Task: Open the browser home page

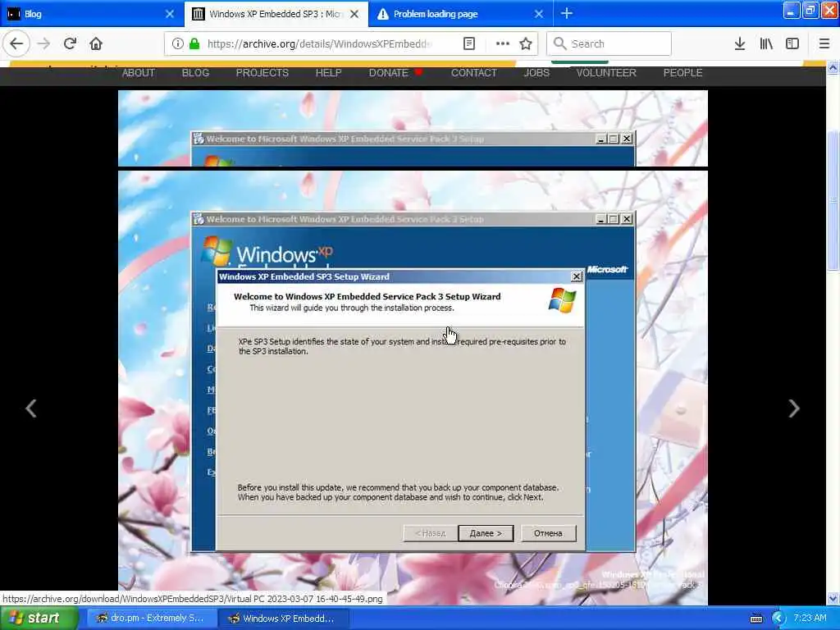Action: [96, 44]
